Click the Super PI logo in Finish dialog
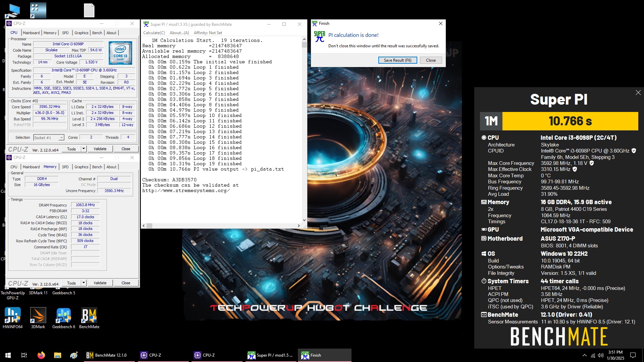This screenshot has height=362, width=644. coord(320,37)
